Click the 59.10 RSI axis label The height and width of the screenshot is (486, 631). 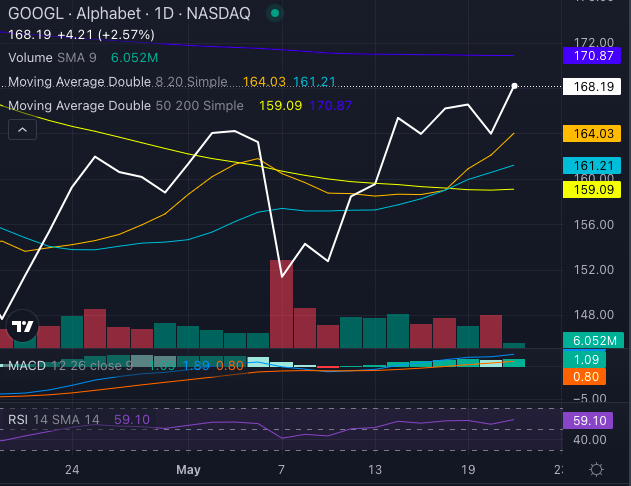pyautogui.click(x=588, y=420)
